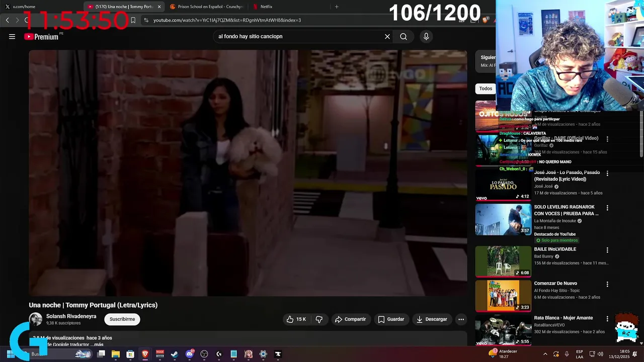The image size is (644, 362).
Task: Open options for Comenzar De Nuevo video
Action: tap(607, 284)
